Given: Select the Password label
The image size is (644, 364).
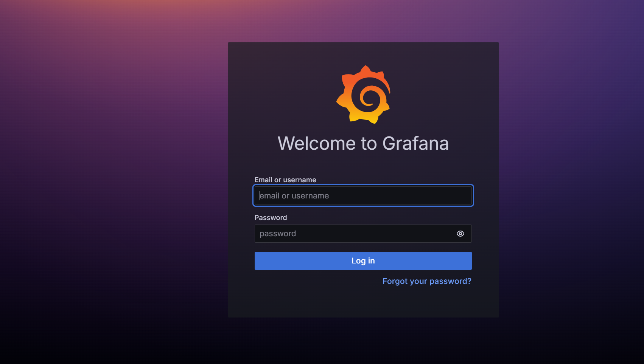Looking at the screenshot, I should (x=271, y=217).
